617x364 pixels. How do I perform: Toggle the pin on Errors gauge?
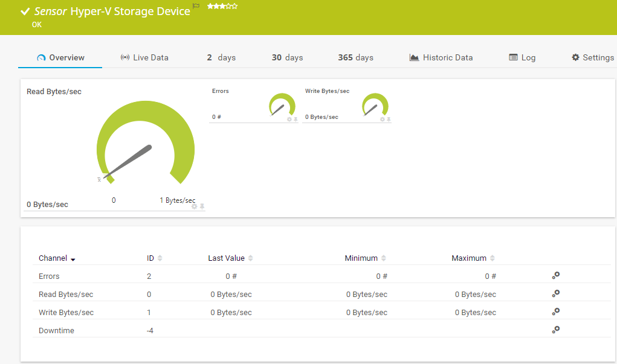pyautogui.click(x=296, y=120)
